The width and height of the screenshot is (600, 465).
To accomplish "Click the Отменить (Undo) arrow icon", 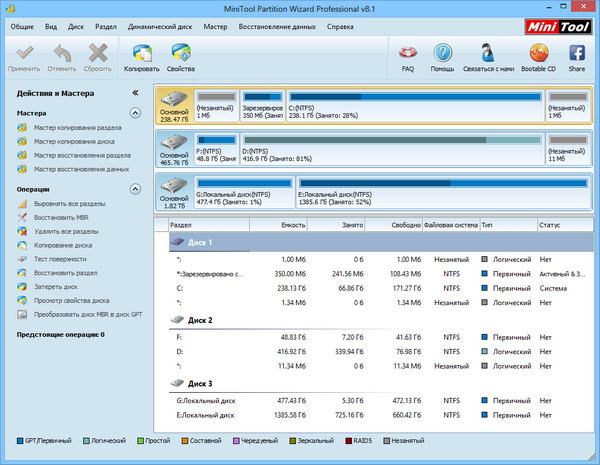I will pos(62,53).
